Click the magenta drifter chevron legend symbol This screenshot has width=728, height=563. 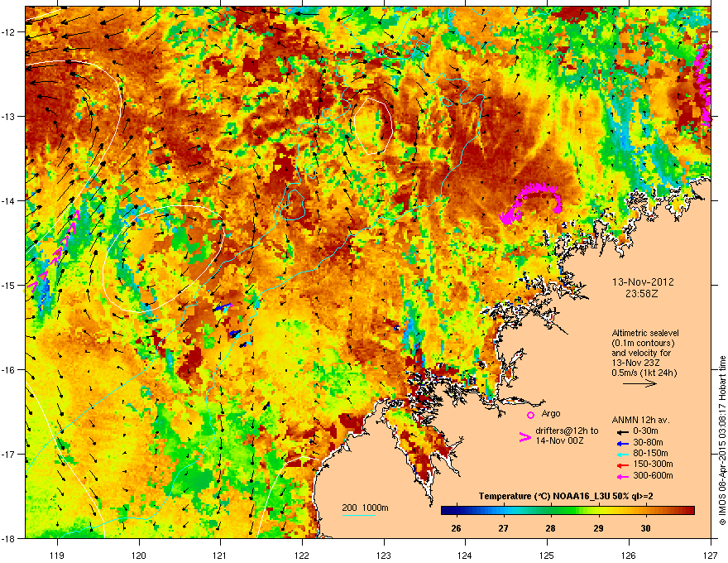coord(524,437)
